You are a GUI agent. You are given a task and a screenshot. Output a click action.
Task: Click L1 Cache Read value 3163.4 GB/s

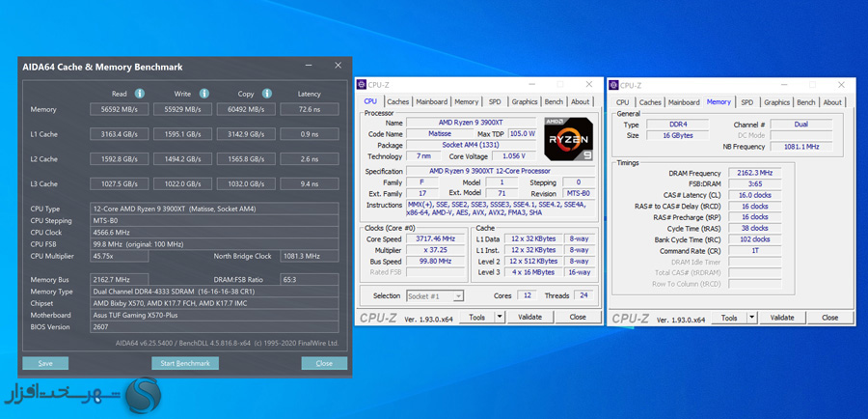pyautogui.click(x=119, y=134)
